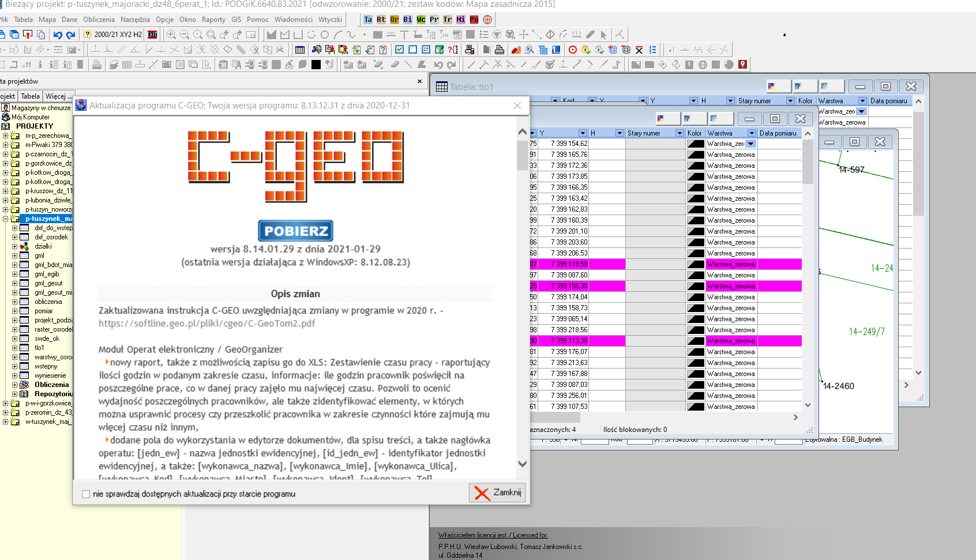Open the Or module button
This screenshot has width=976, height=560.
coord(395,20)
